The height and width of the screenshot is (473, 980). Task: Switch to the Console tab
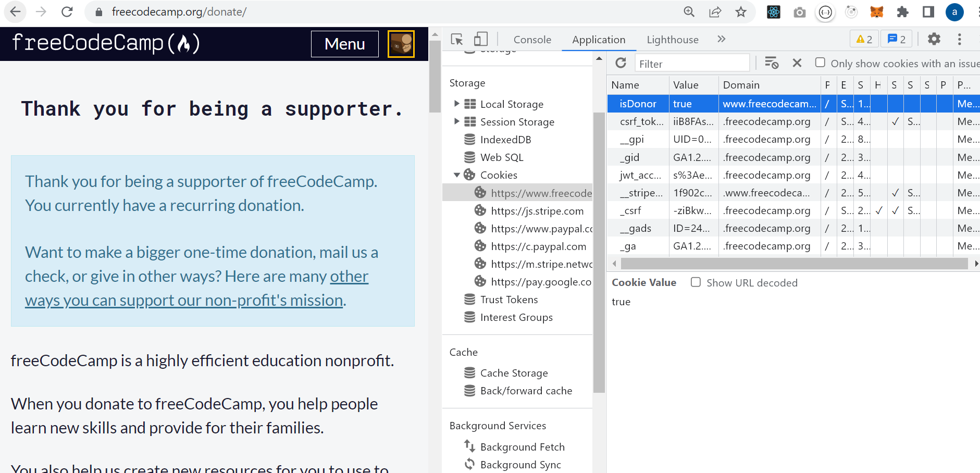pyautogui.click(x=532, y=39)
